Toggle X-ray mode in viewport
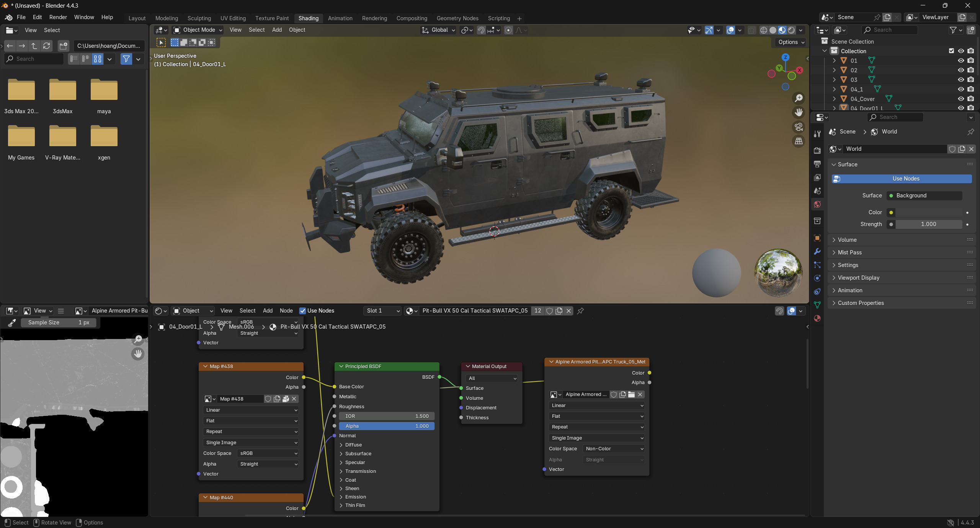This screenshot has height=528, width=980. pyautogui.click(x=752, y=30)
